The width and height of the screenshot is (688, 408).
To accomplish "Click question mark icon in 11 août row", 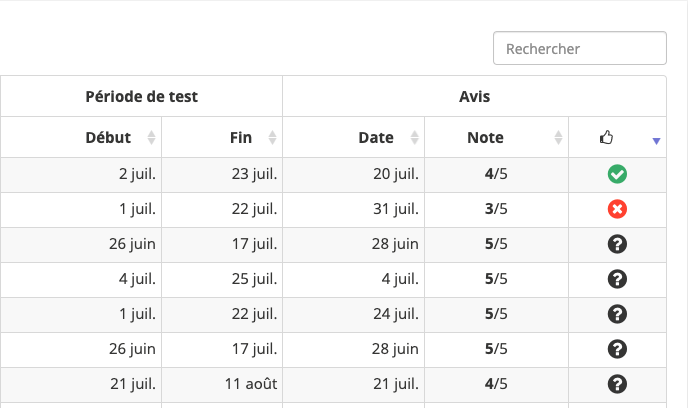I will pos(617,383).
